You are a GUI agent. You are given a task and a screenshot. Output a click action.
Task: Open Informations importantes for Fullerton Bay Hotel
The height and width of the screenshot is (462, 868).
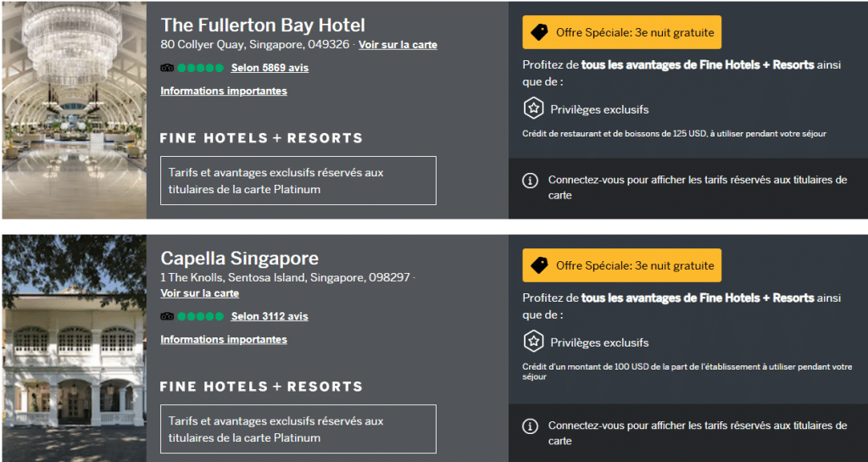tap(224, 91)
